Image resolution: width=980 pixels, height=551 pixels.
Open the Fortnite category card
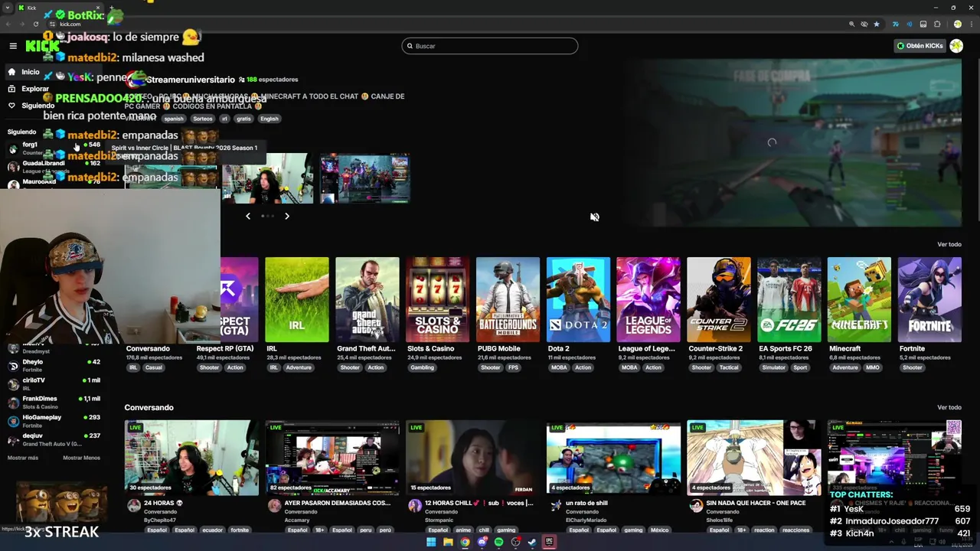tap(929, 299)
